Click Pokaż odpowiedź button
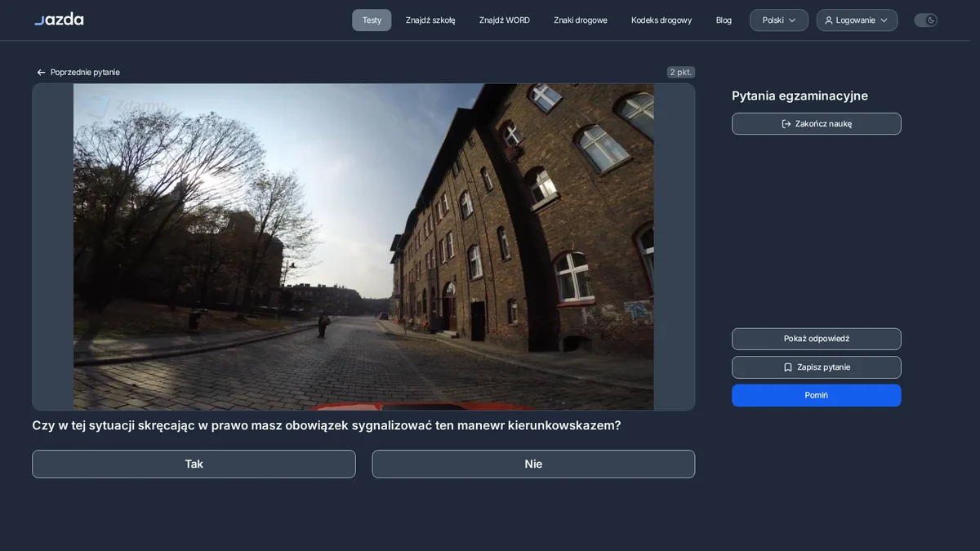Viewport: 980px width, 551px height. point(817,339)
